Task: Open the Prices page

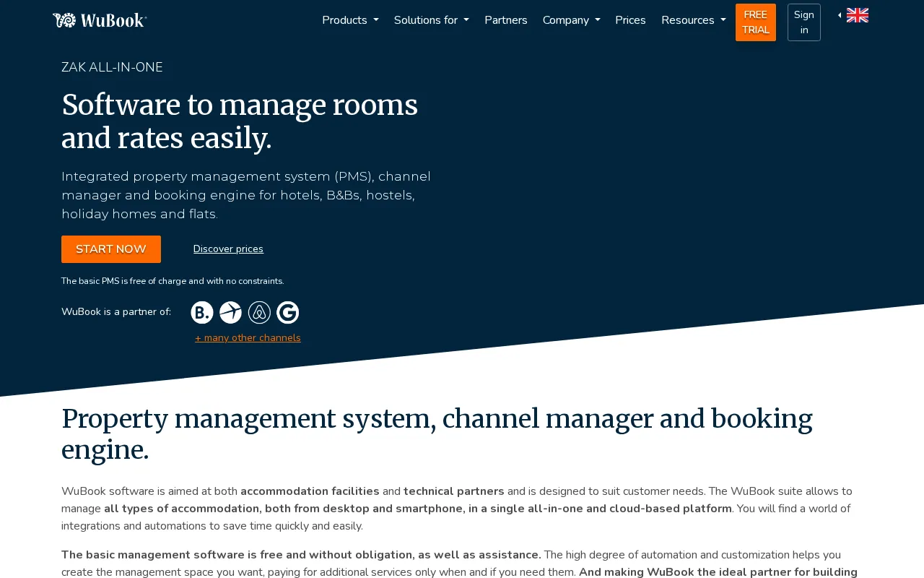Action: (630, 20)
